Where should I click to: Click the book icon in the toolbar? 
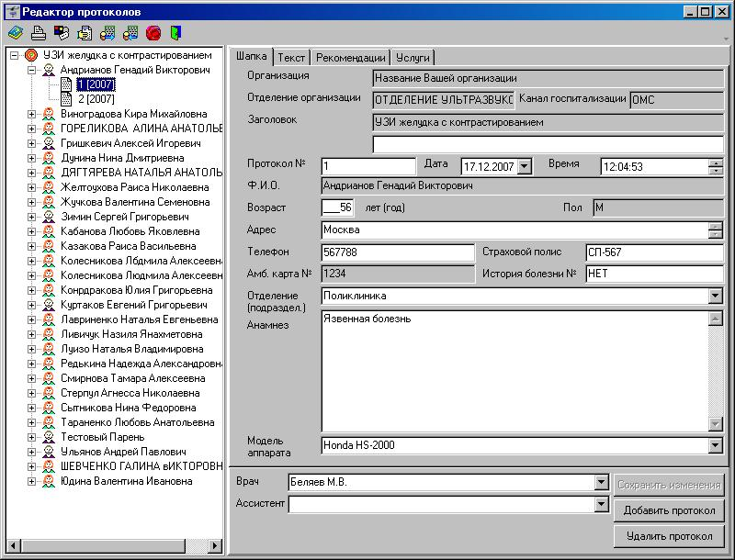tap(16, 33)
